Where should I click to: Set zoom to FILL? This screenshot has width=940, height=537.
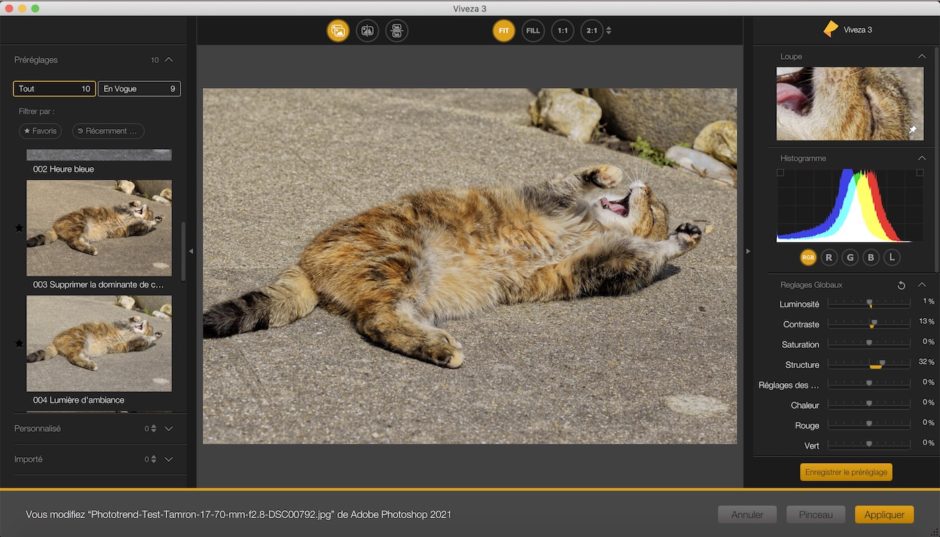[533, 31]
